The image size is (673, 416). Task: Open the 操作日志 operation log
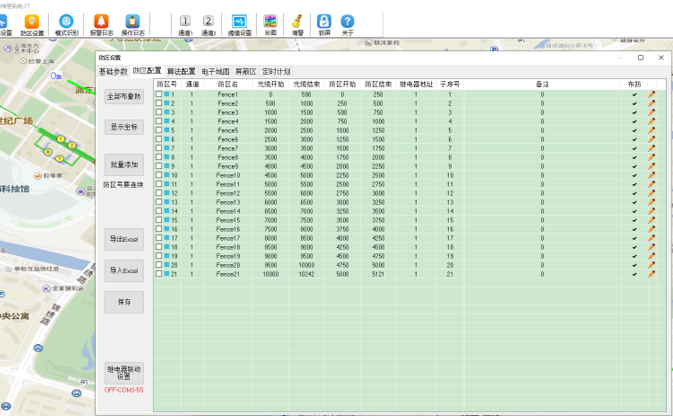pyautogui.click(x=131, y=24)
